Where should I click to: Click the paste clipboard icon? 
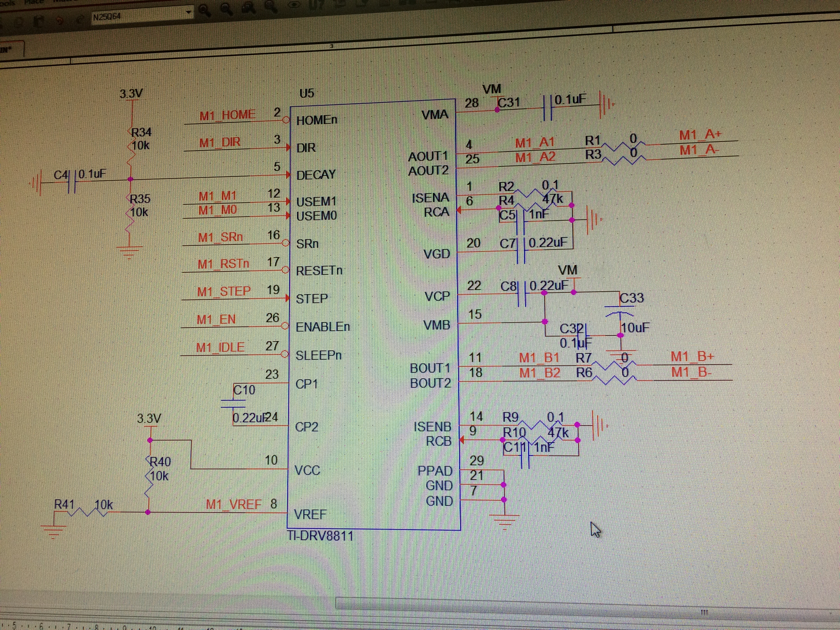coord(39,21)
